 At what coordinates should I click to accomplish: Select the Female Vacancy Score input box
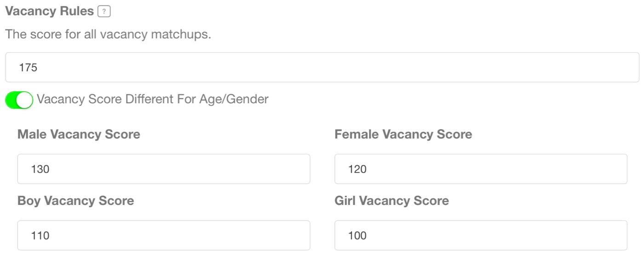481,169
